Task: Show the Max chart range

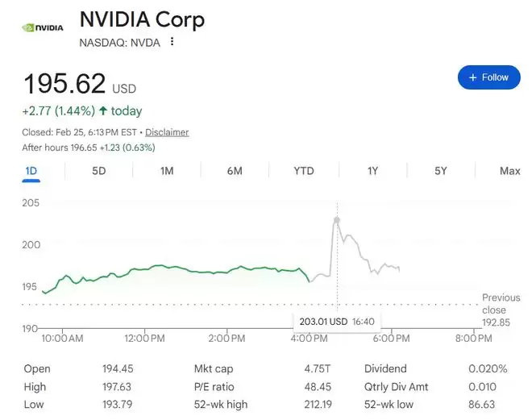Action: coord(509,171)
